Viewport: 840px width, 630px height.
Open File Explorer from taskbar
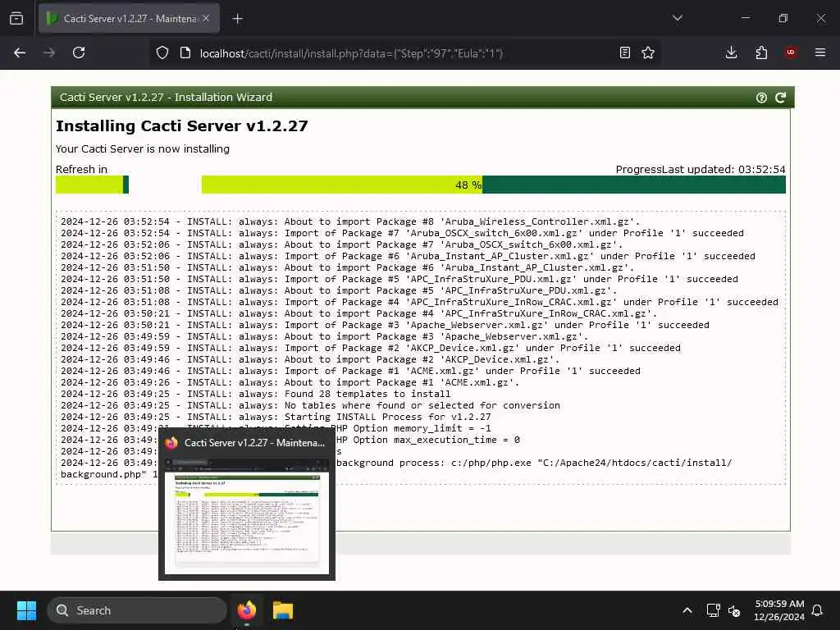(282, 610)
